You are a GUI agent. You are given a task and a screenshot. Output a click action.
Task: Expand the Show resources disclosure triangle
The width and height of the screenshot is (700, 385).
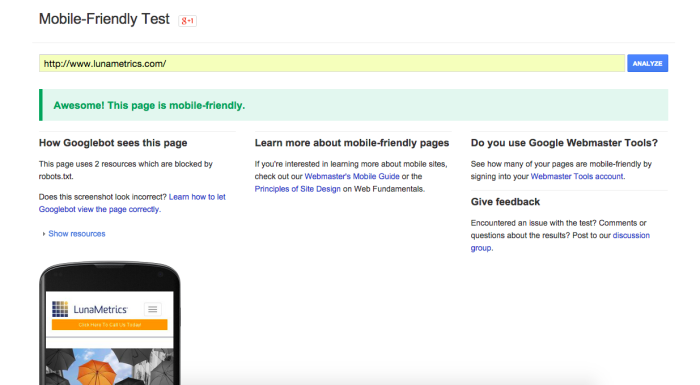(43, 234)
